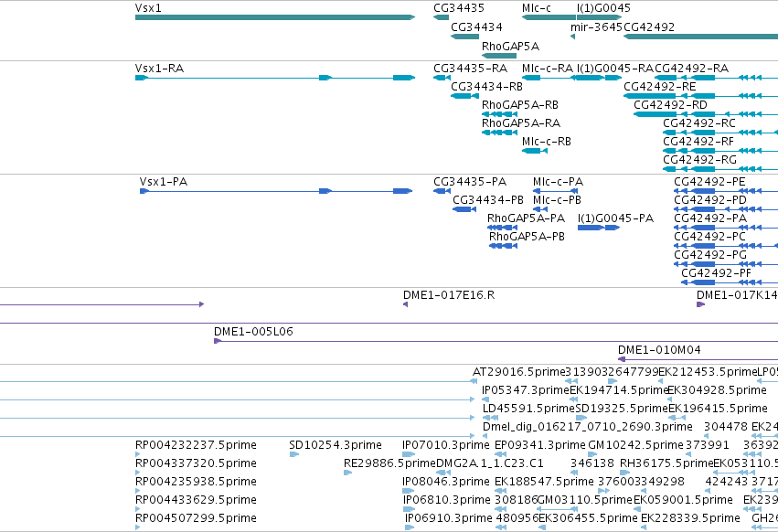This screenshot has width=778, height=532.
Task: Click the Vsx1-RA transcript label
Action: click(159, 68)
